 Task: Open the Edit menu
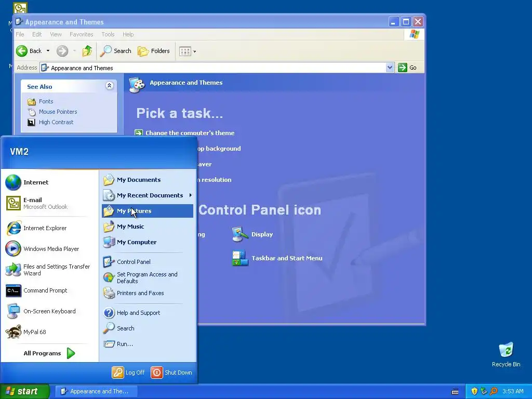[x=37, y=34]
